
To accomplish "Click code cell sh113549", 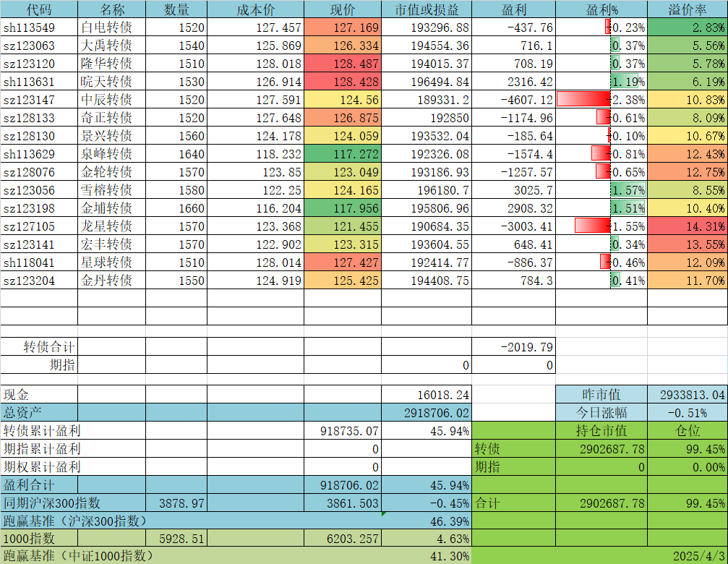I will coord(39,27).
